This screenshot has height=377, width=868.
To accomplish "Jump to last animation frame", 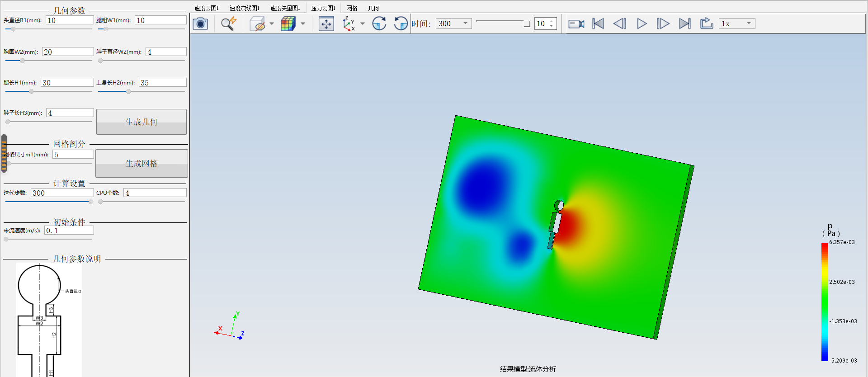I will 685,24.
